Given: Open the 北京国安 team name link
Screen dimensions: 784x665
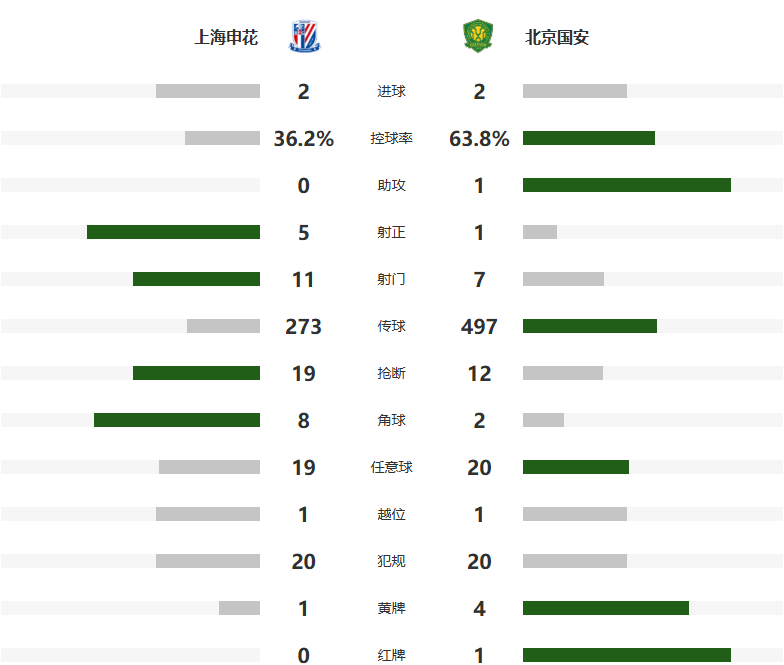Looking at the screenshot, I should click(556, 37).
